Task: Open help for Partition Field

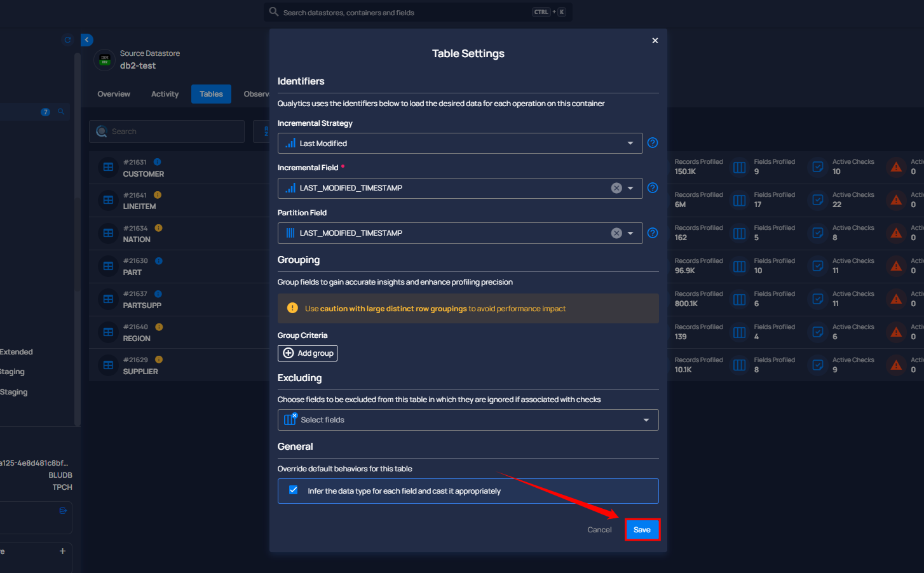Action: 653,233
